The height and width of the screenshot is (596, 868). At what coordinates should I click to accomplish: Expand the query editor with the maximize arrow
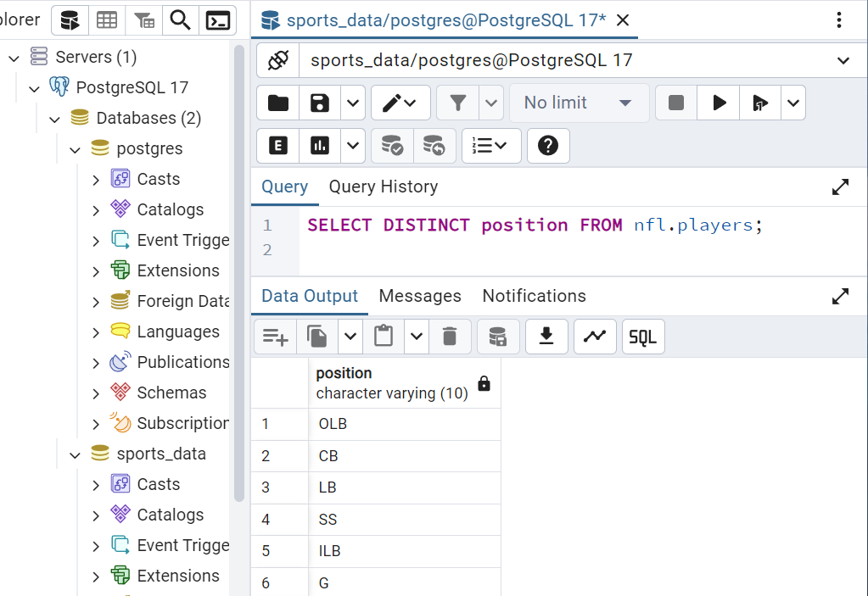click(x=840, y=187)
